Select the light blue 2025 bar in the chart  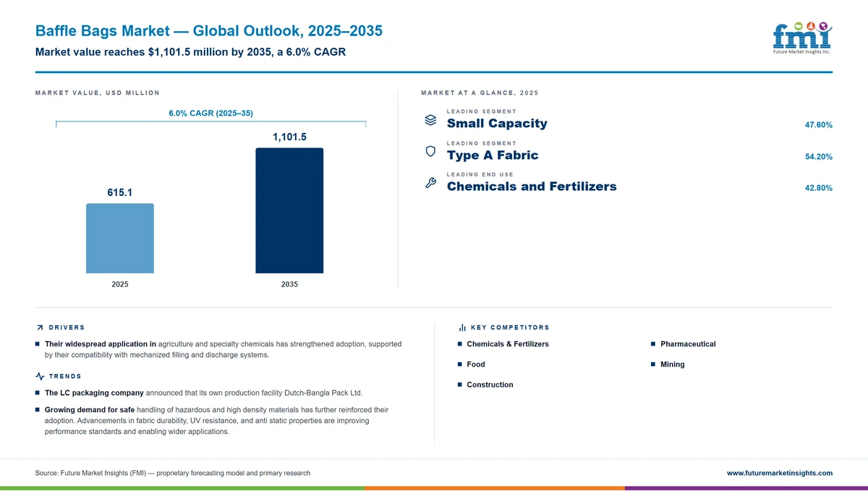(120, 239)
